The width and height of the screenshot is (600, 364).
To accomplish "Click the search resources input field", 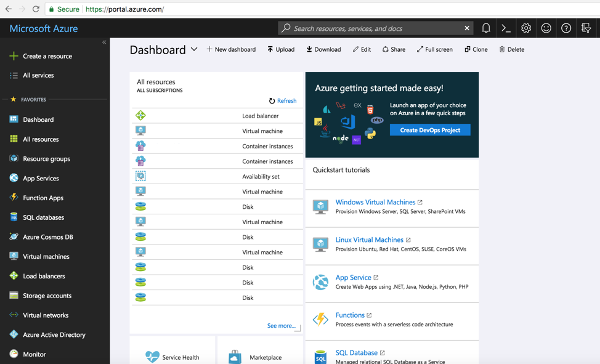I will (370, 28).
